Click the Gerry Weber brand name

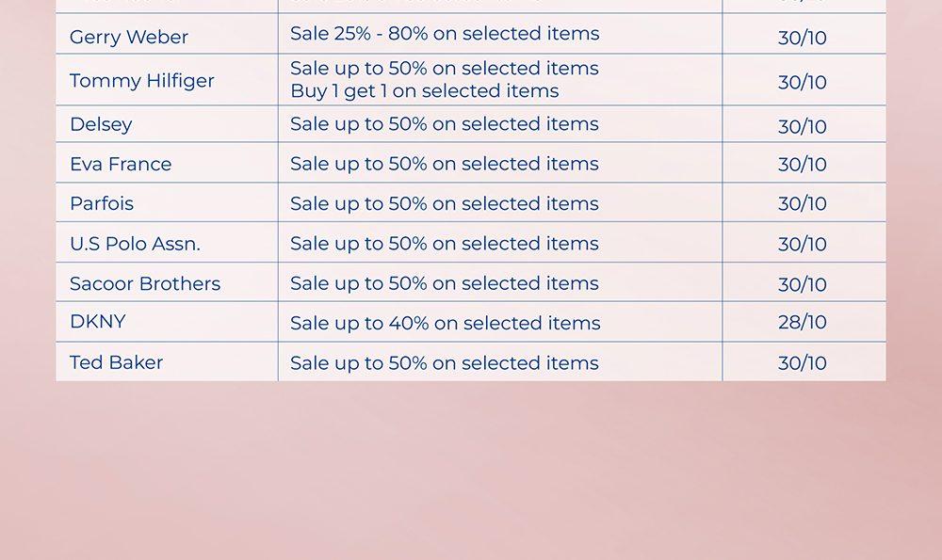pyautogui.click(x=129, y=38)
